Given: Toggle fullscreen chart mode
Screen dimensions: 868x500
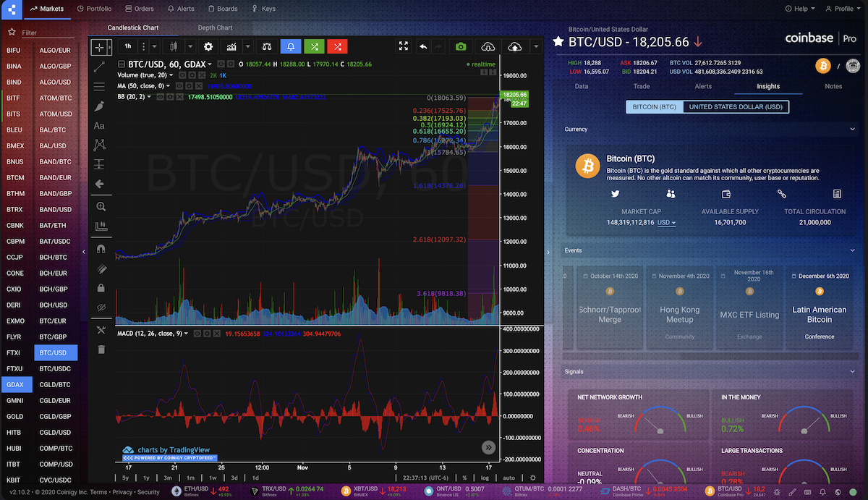Looking at the screenshot, I should pyautogui.click(x=404, y=46).
